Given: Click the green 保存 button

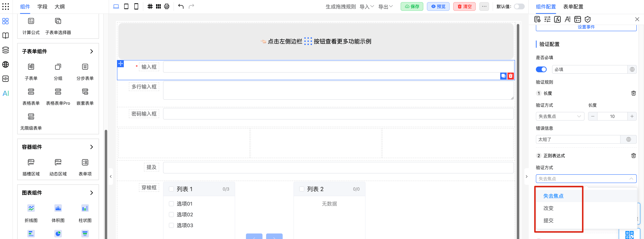Looking at the screenshot, I should (412, 7).
